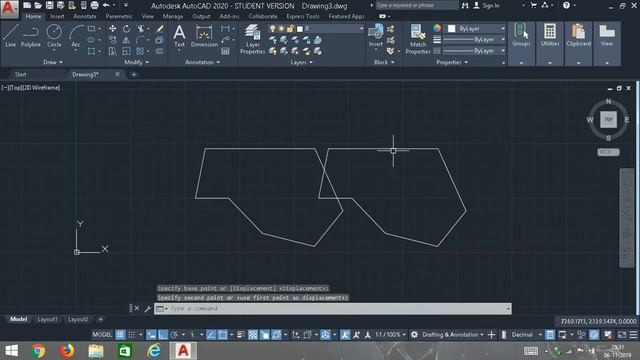640x360 pixels.
Task: Click the Rotate tool in Modify panel
Action: 127,29
